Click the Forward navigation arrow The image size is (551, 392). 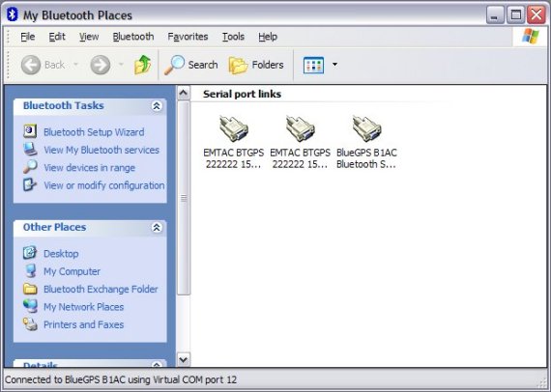(x=101, y=65)
